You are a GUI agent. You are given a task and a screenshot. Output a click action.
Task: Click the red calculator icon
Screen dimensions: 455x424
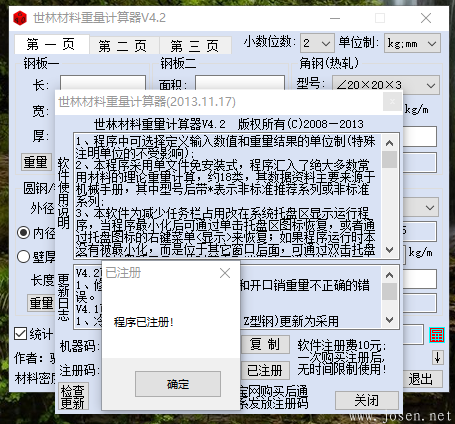point(437,335)
